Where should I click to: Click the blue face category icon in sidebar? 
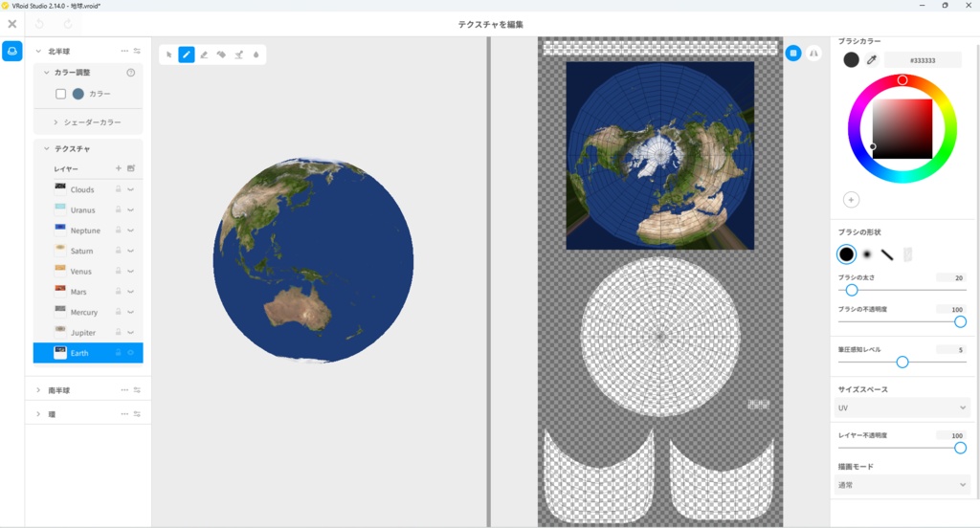(x=11, y=52)
